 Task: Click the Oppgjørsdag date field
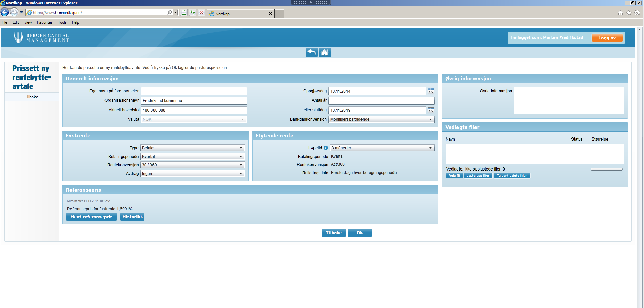pyautogui.click(x=377, y=91)
